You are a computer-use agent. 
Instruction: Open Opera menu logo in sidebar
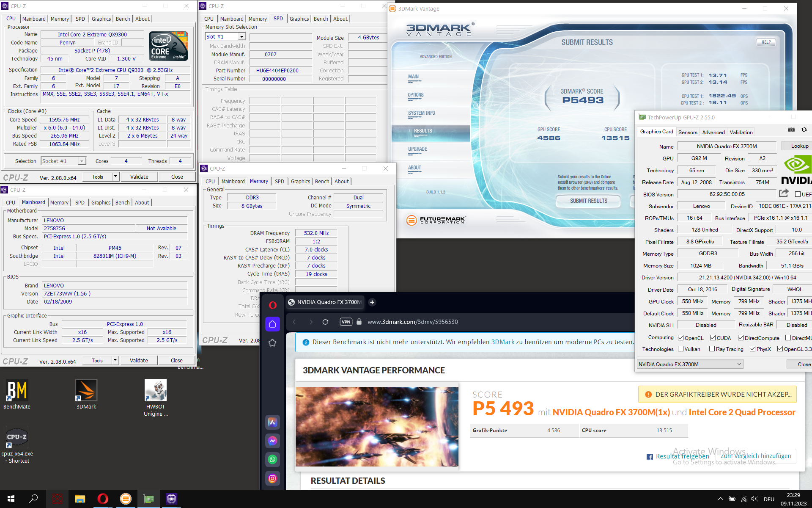[272, 305]
